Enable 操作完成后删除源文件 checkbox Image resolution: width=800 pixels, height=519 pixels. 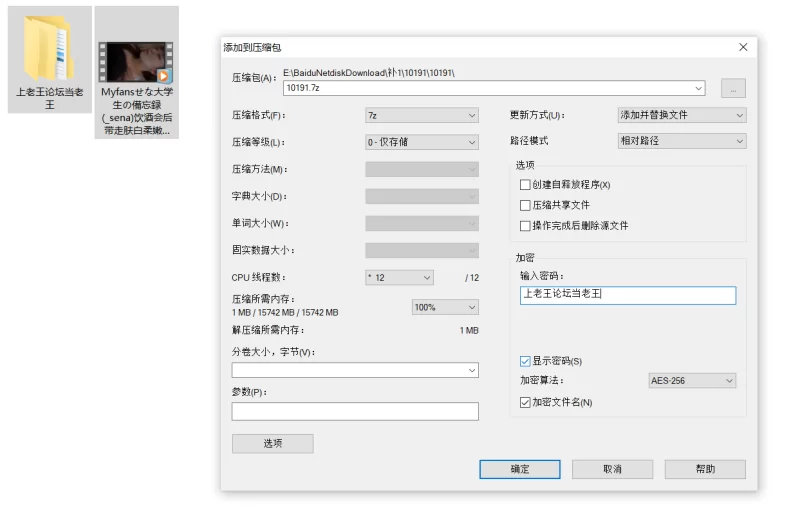point(525,226)
